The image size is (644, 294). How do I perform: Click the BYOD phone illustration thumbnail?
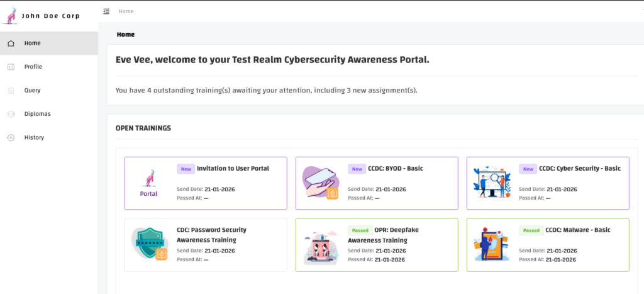(x=321, y=183)
